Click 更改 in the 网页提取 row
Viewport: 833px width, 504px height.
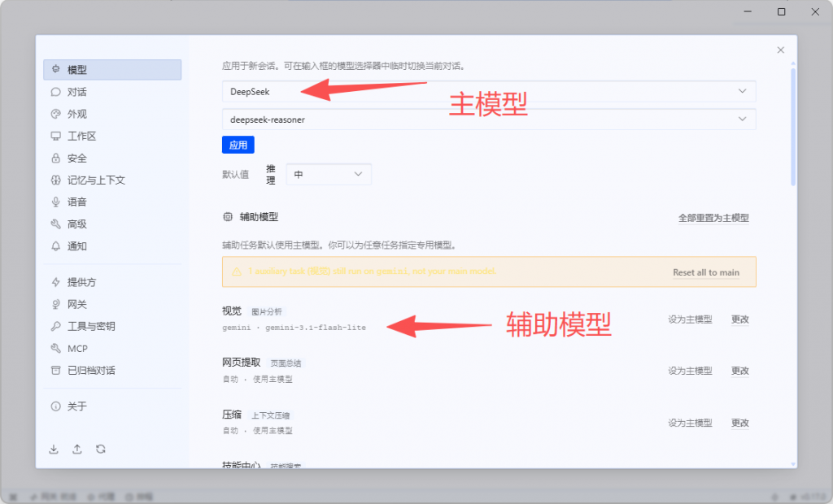tap(740, 371)
